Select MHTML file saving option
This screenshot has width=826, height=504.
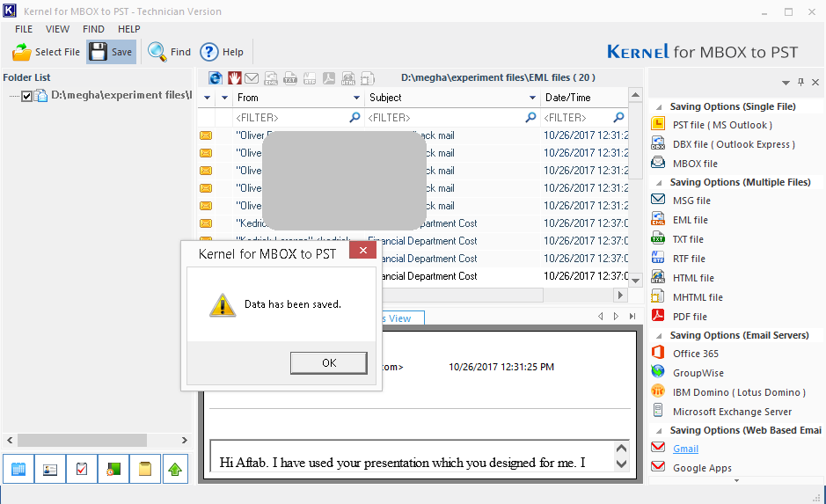pos(698,297)
